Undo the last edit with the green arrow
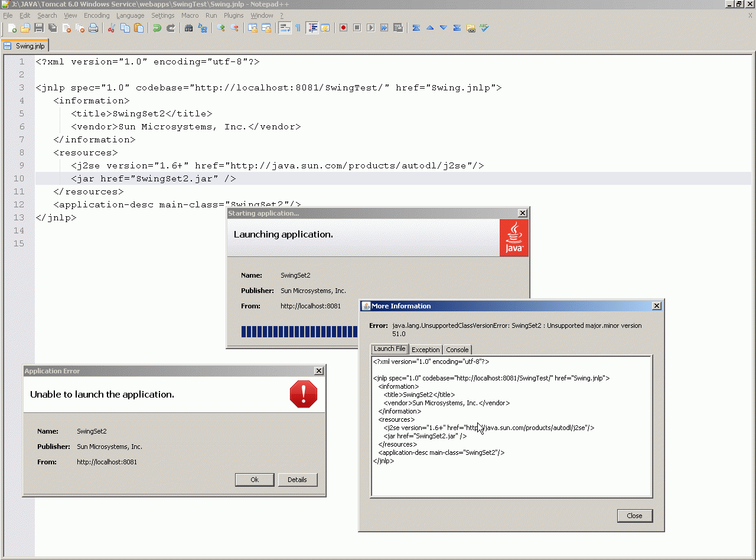756x560 pixels. click(x=157, y=28)
